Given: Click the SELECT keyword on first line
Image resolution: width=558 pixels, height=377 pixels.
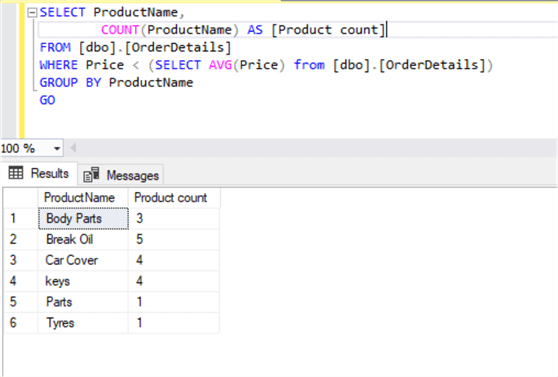Looking at the screenshot, I should click(63, 12).
